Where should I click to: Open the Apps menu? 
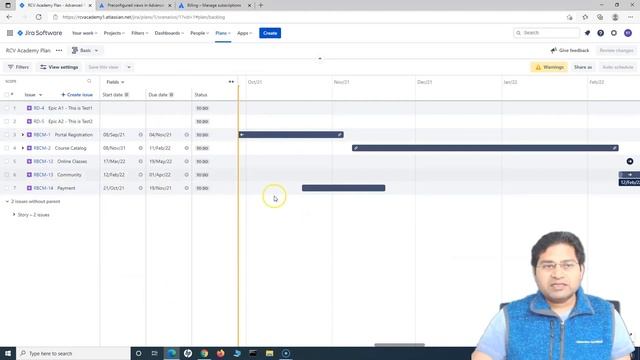tap(244, 33)
